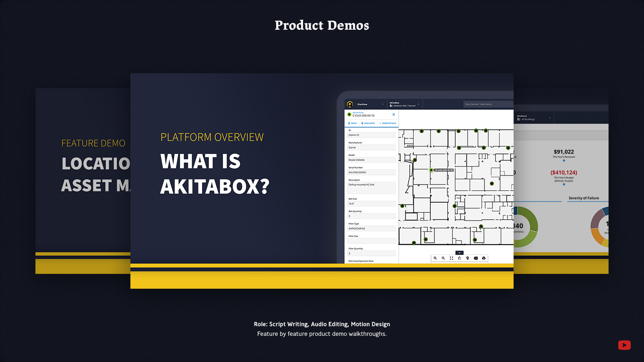Click the Filter Quantity field
The height and width of the screenshot is (362, 644).
click(372, 253)
